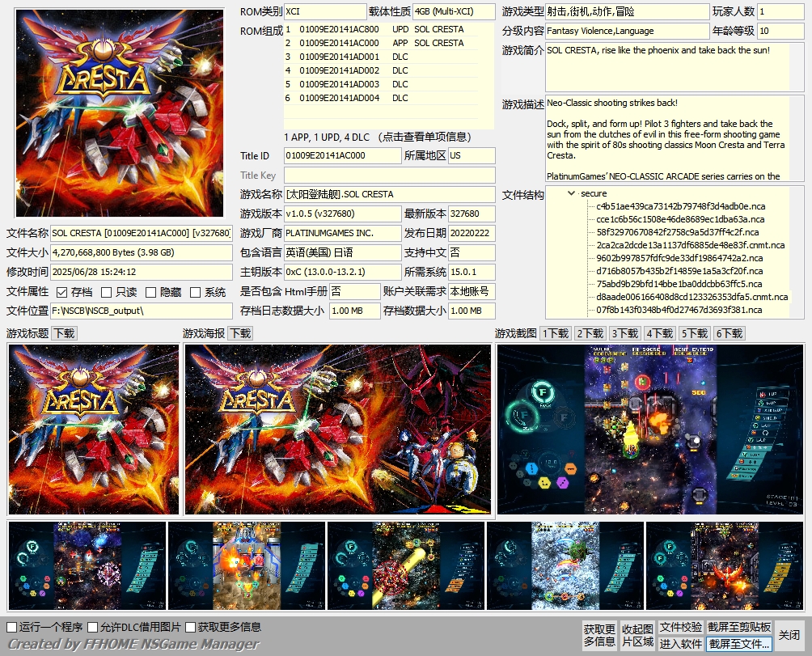The width and height of the screenshot is (812, 656).
Task: Select file c4b51ae439ca73142b79748f3d4adb0e.nca
Action: pyautogui.click(x=680, y=206)
